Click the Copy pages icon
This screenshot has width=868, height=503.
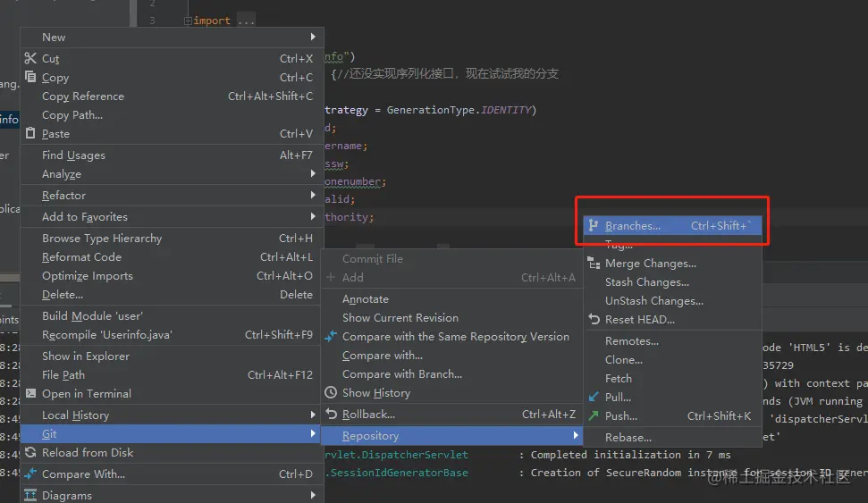click(x=30, y=77)
